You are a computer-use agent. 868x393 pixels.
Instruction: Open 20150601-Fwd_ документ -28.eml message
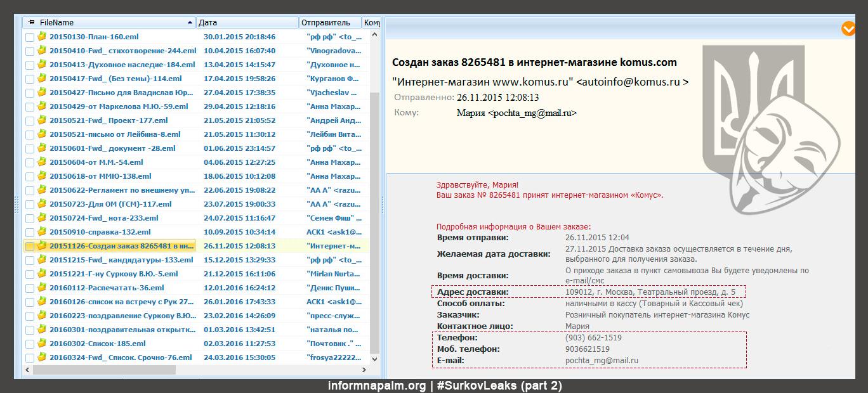pyautogui.click(x=112, y=148)
